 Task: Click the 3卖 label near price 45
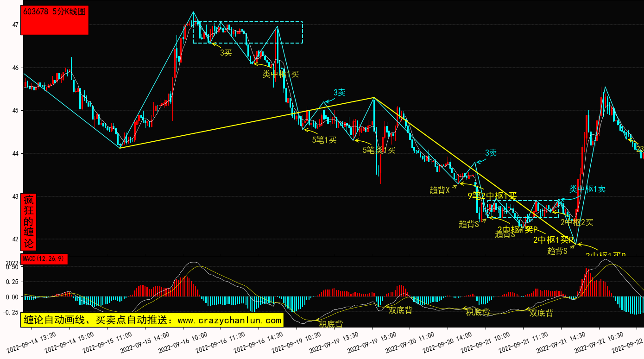339,93
